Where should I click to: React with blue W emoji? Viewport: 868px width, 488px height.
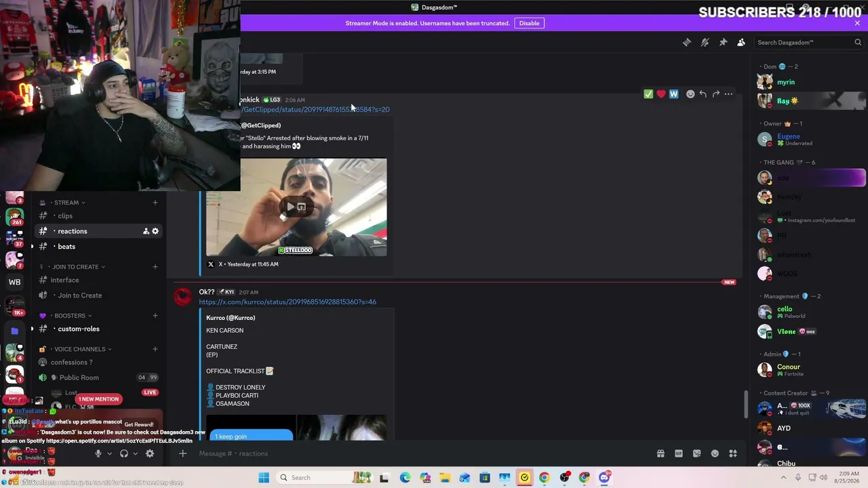673,94
